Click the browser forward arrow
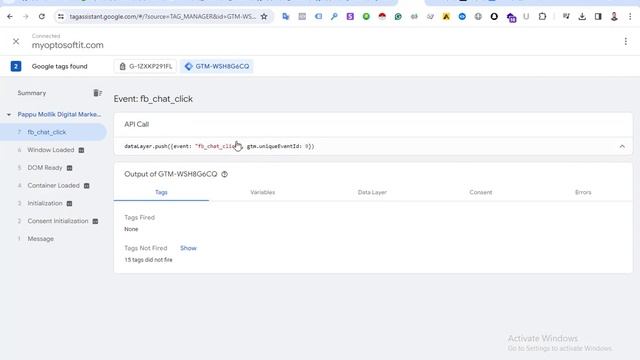The width and height of the screenshot is (640, 360). tap(26, 17)
